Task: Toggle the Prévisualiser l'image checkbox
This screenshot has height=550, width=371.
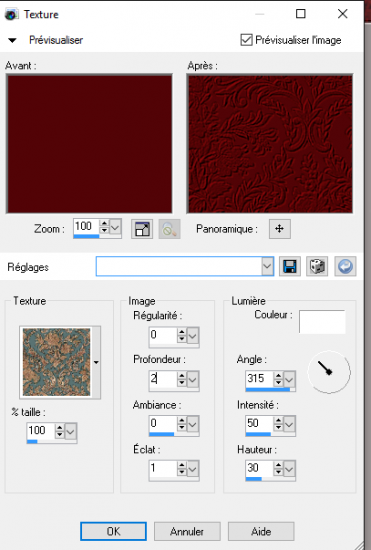Action: 246,40
